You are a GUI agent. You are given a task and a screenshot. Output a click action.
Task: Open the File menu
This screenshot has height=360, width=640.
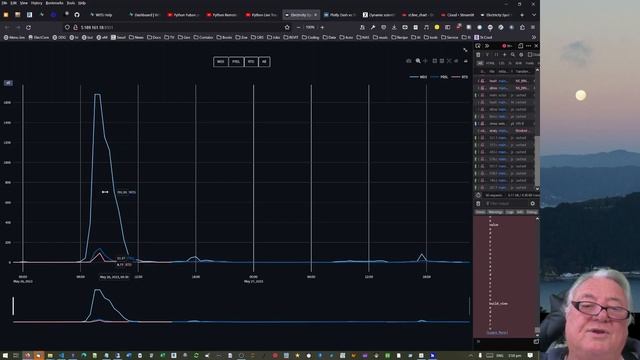tap(4, 3)
